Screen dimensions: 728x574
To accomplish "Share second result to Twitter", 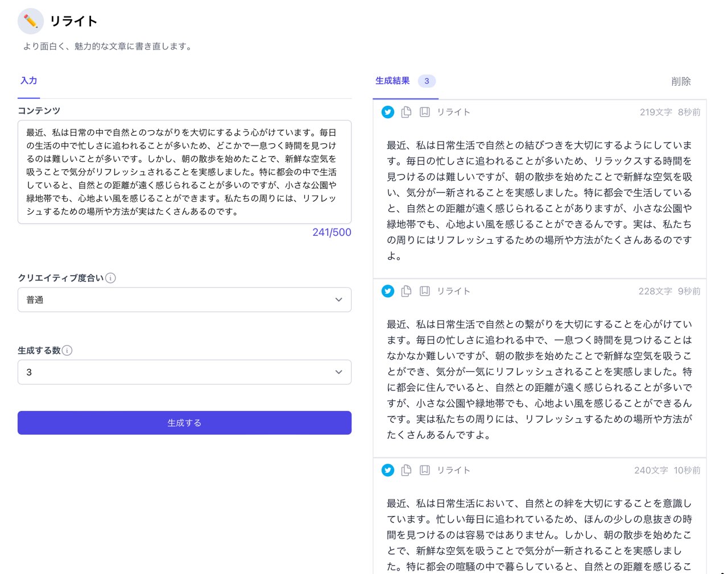I will click(x=388, y=291).
